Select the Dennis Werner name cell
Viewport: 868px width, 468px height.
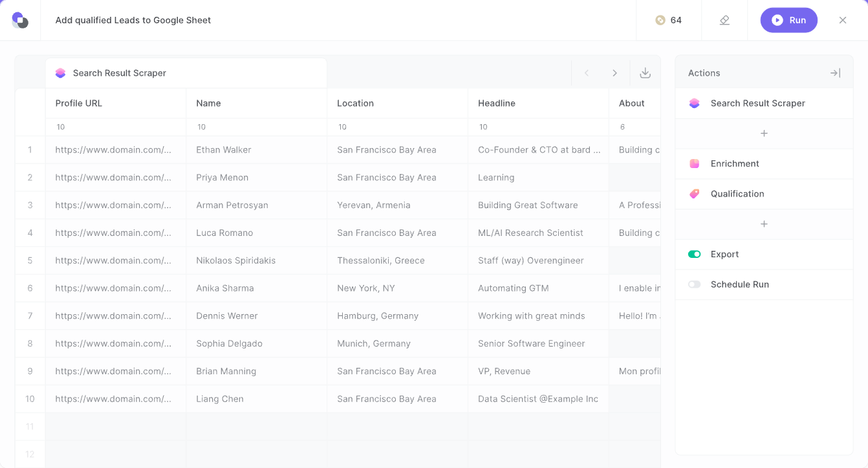[x=257, y=316]
